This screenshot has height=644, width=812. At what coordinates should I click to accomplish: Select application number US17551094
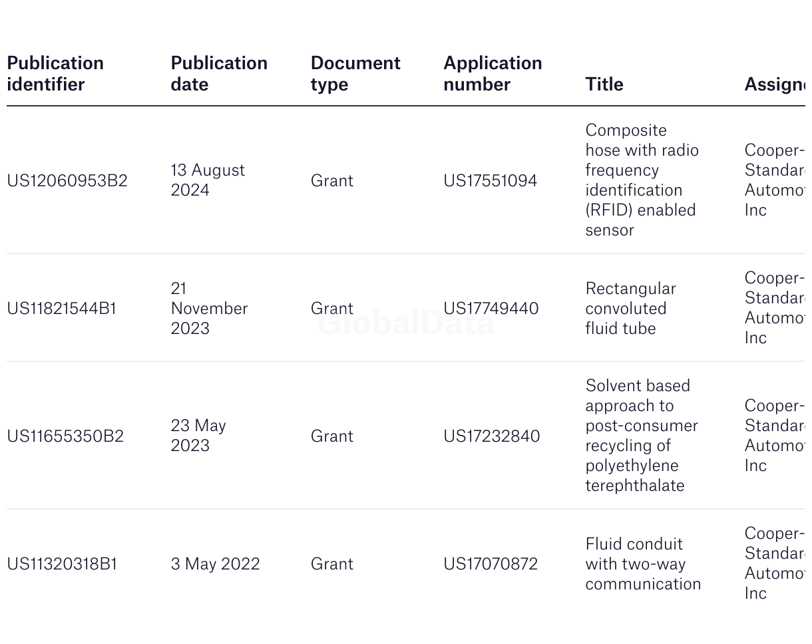(x=490, y=181)
